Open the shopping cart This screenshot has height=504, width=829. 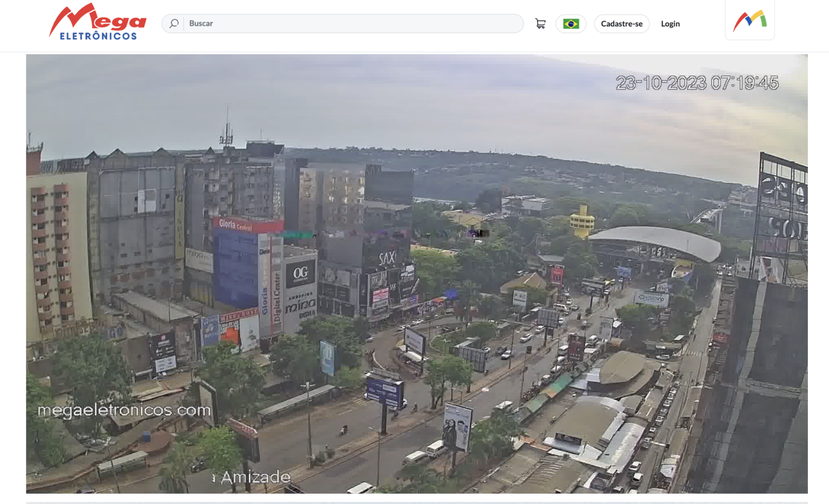[540, 24]
